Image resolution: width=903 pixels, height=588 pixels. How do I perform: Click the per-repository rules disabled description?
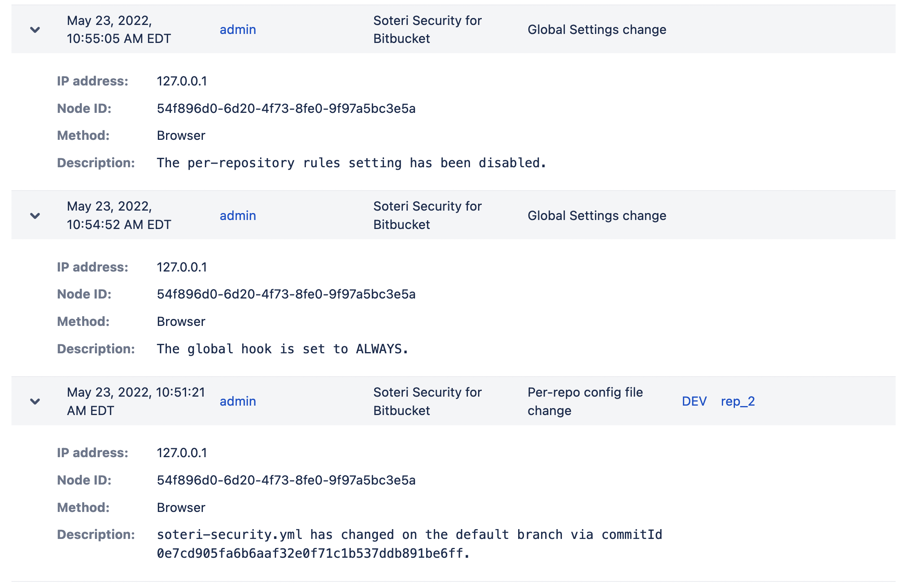[x=351, y=163]
